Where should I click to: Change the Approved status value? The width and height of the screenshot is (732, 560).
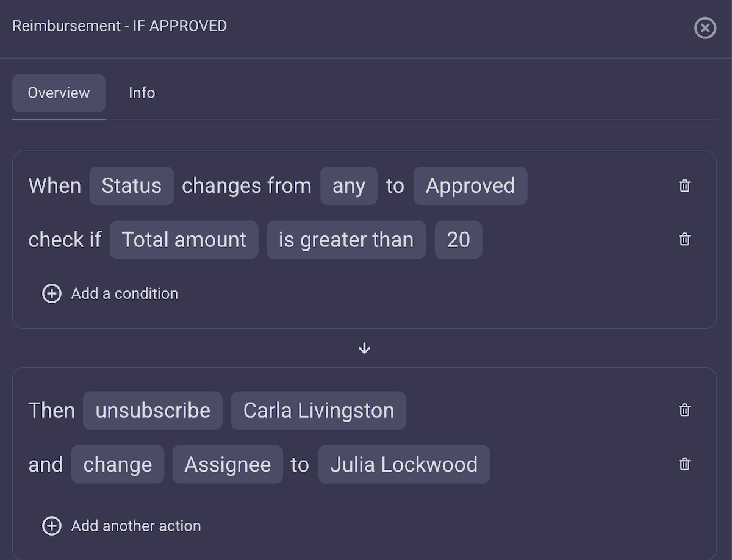click(x=470, y=185)
